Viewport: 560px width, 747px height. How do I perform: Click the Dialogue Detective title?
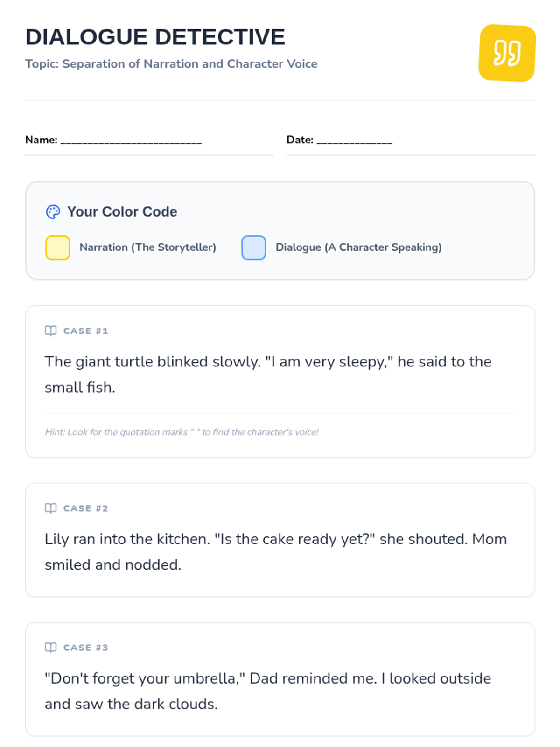click(x=155, y=37)
